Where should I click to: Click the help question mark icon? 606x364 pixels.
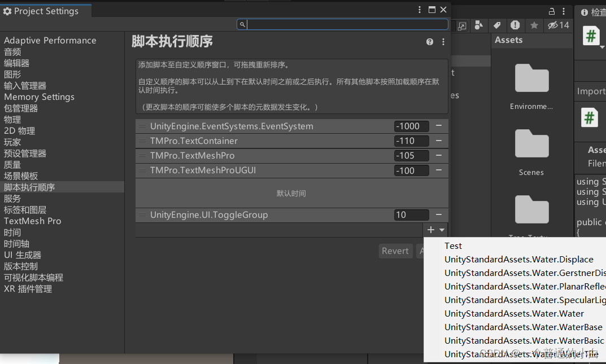tap(430, 42)
